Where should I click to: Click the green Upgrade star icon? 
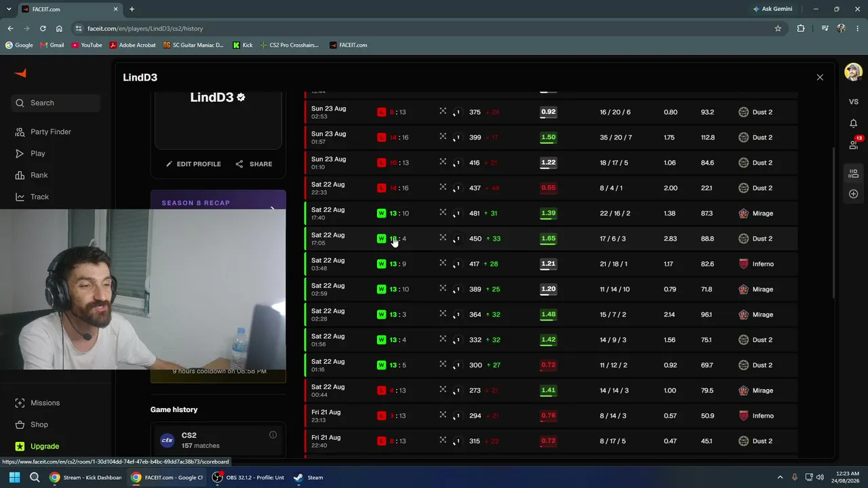coord(20,447)
